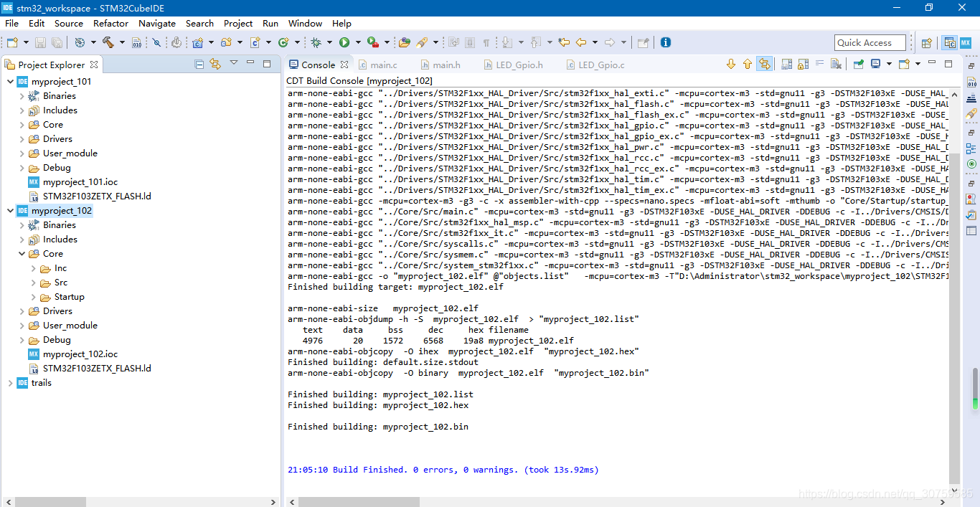Click the Clear Console icon

[x=836, y=64]
